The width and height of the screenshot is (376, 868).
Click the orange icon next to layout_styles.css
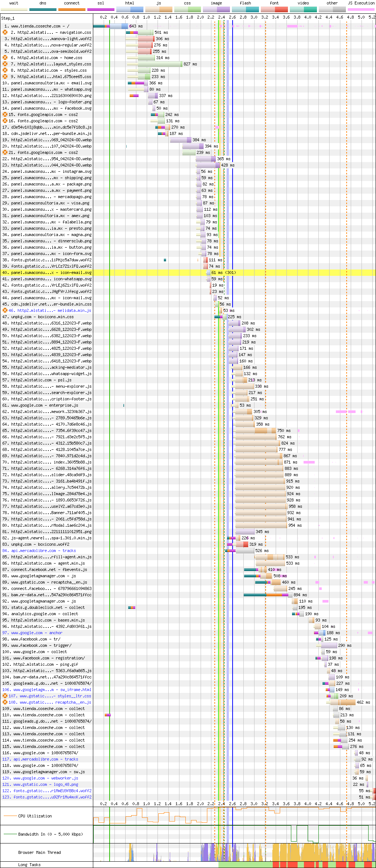pyautogui.click(x=5, y=64)
